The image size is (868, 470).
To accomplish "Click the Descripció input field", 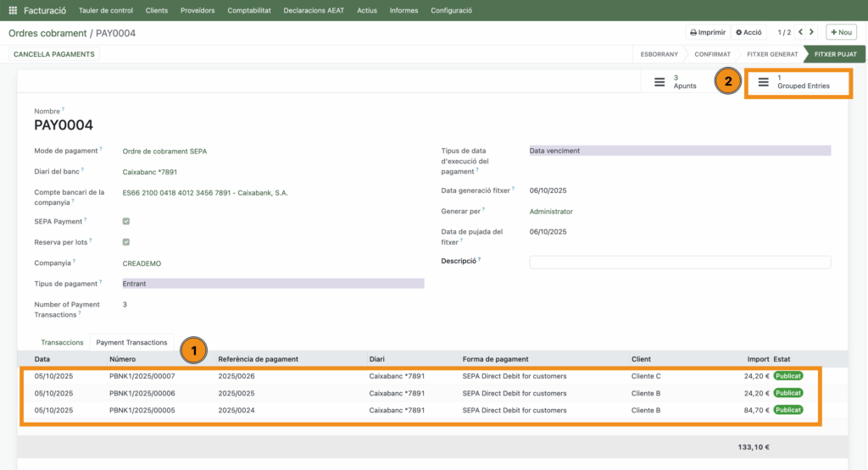I will (679, 263).
